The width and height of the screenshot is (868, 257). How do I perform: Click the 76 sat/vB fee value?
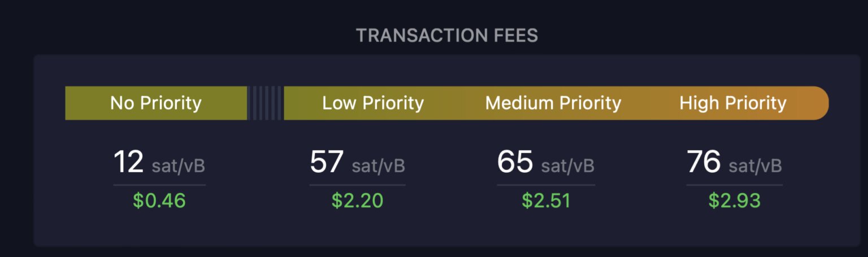[734, 163]
